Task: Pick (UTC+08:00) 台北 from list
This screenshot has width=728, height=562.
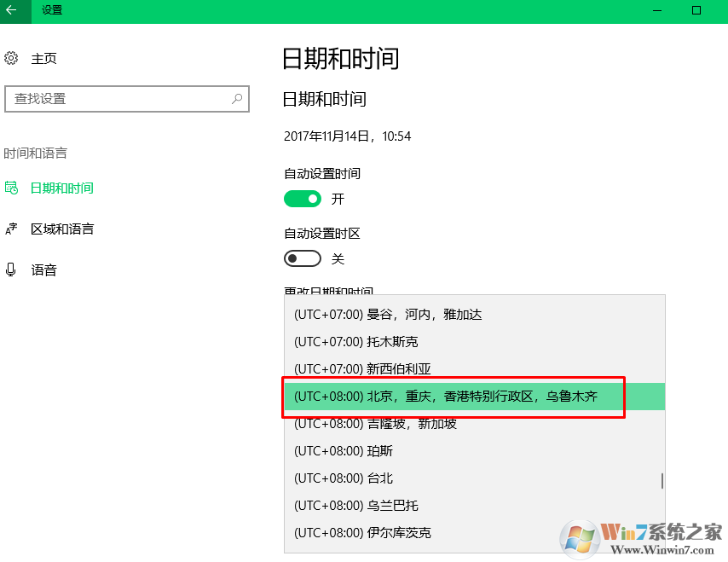Action: (344, 478)
